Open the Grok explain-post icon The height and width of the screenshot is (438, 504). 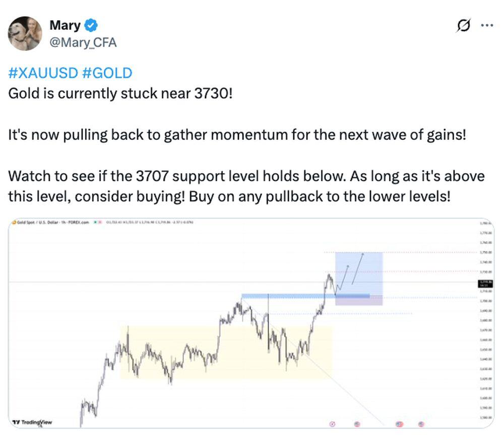(x=463, y=25)
